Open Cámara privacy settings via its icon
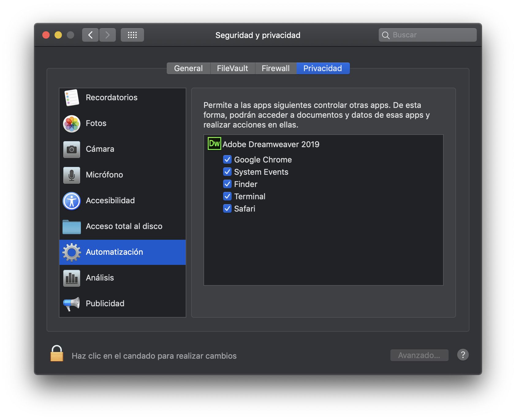 pyautogui.click(x=71, y=149)
